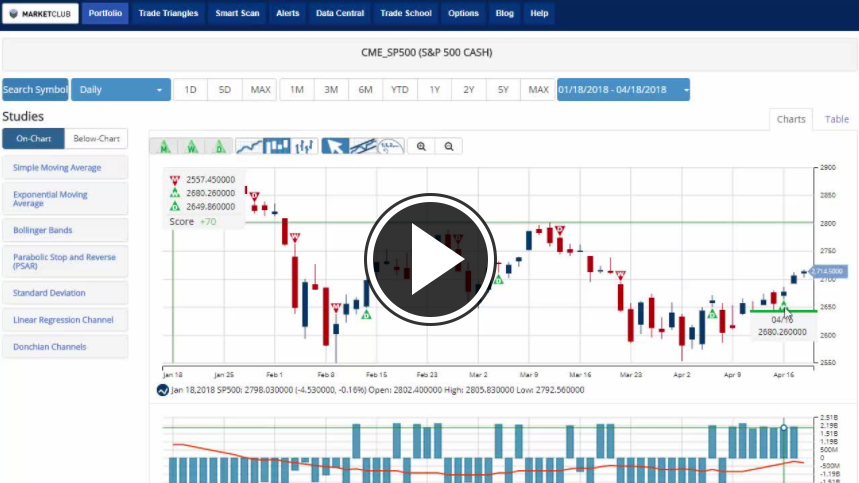
Task: Select the YTD range
Action: point(400,90)
